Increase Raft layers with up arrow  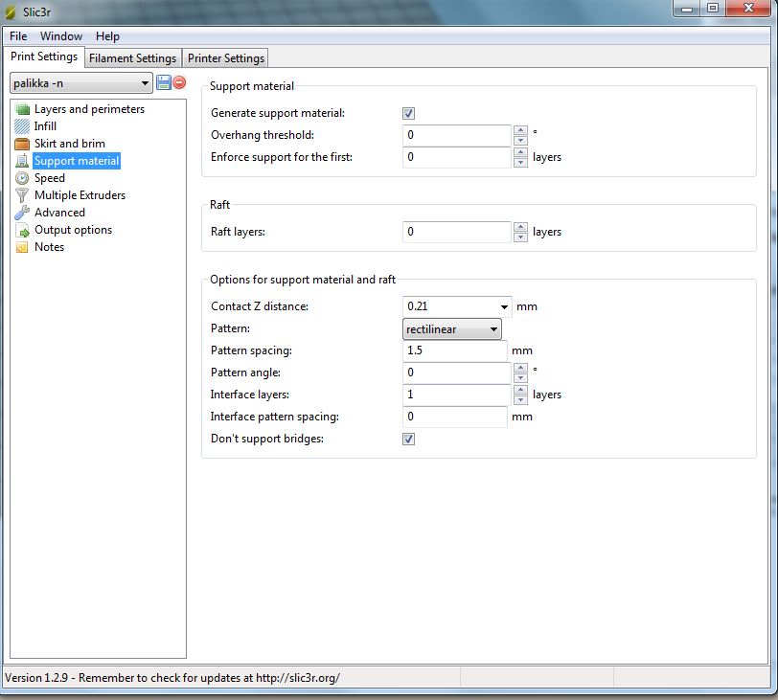point(520,227)
